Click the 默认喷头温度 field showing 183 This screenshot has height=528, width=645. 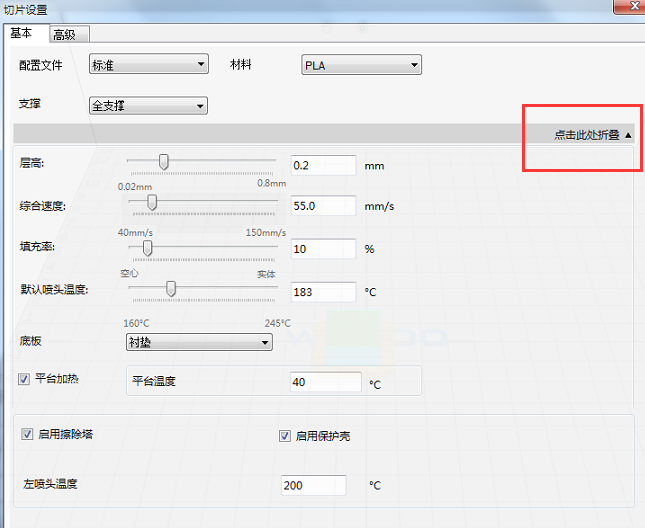click(x=323, y=292)
